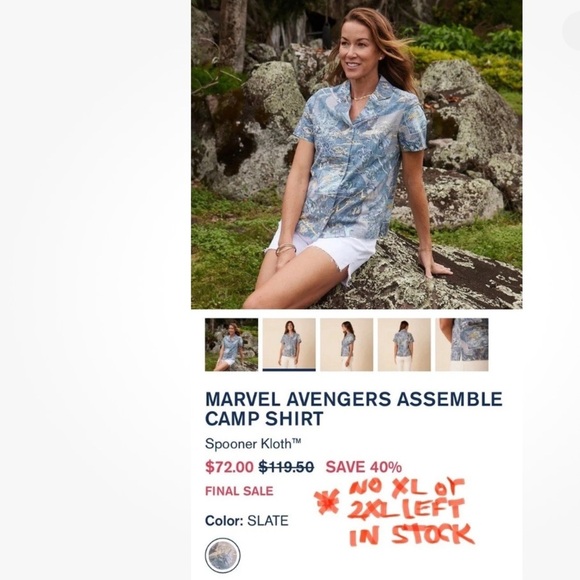Open the large main product photo
The height and width of the screenshot is (580, 580).
point(357,154)
